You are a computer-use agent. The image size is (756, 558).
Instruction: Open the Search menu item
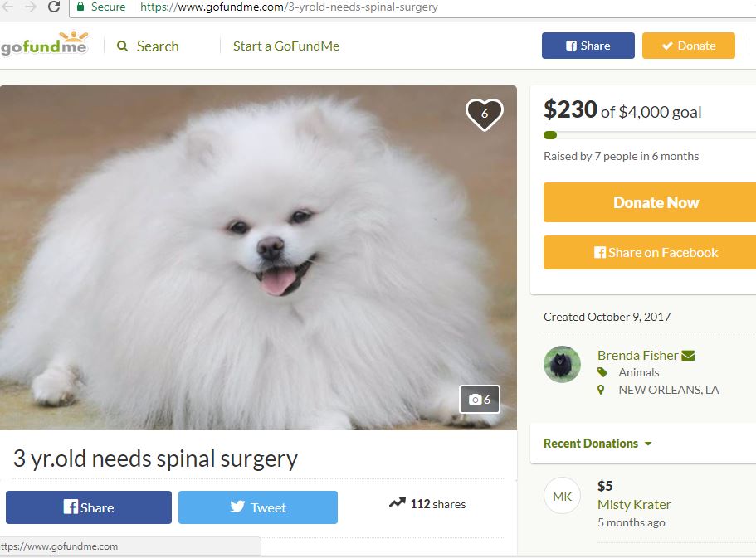(157, 46)
